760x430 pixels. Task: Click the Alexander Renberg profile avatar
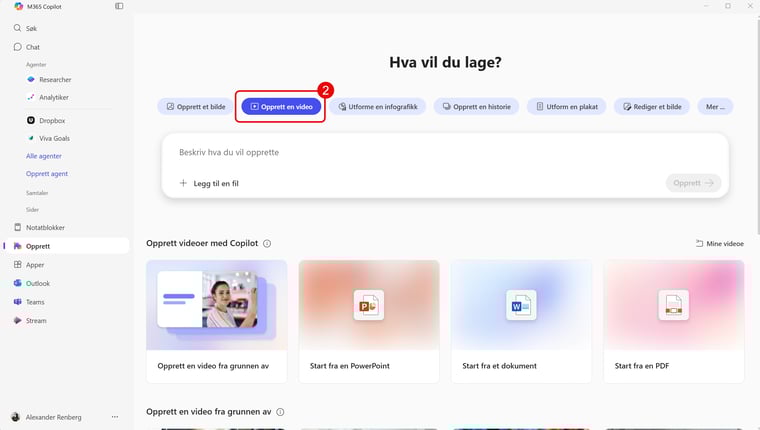point(16,417)
